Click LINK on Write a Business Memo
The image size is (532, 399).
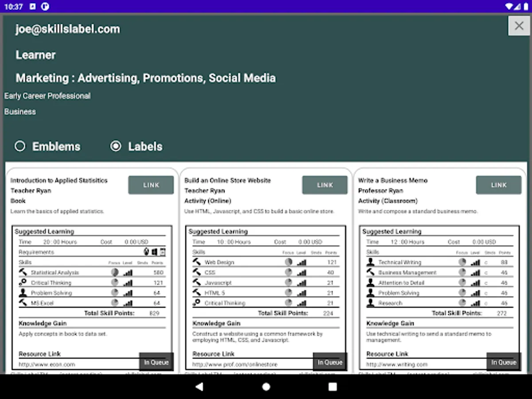click(498, 185)
